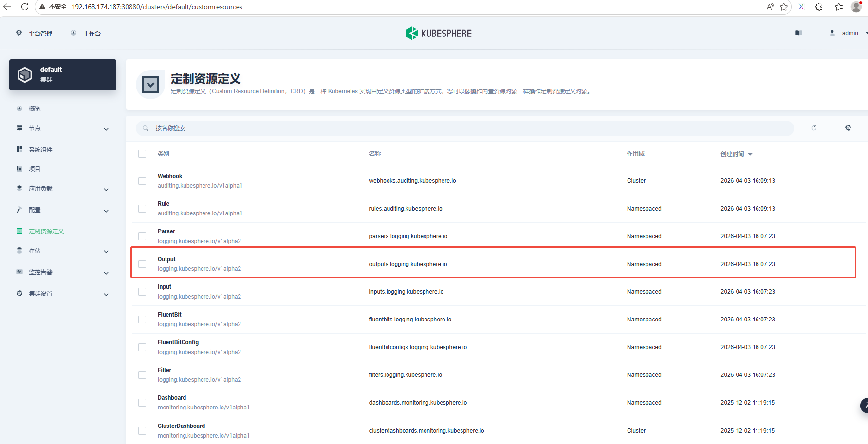Open 平台管理 from the top bar
Image resolution: width=868 pixels, height=444 pixels.
click(x=40, y=34)
